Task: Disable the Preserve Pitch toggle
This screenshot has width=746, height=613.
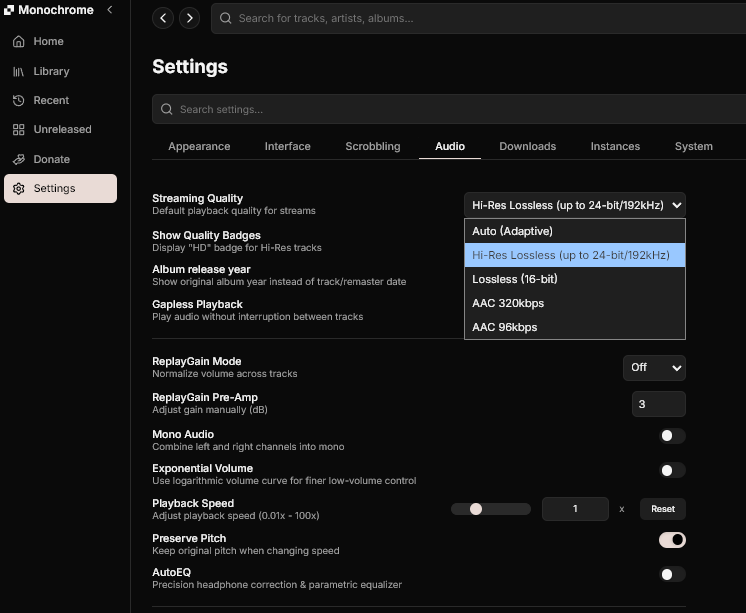Action: coord(672,540)
